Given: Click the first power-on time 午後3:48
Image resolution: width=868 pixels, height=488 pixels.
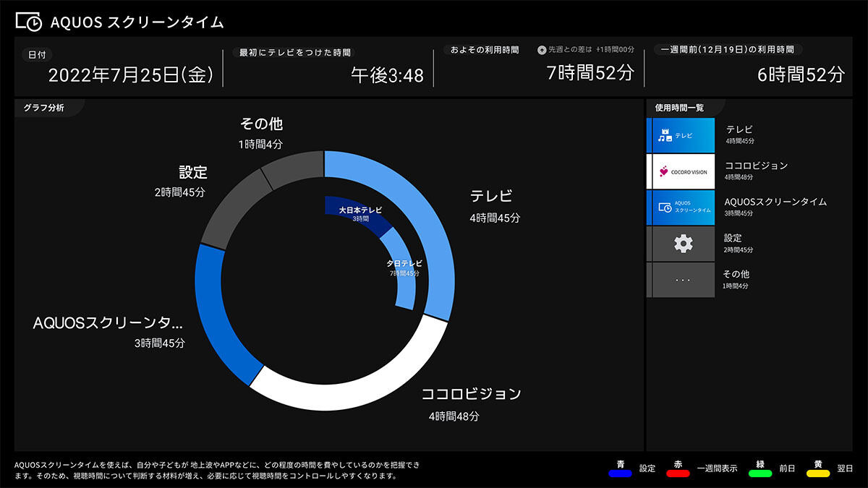Looking at the screenshot, I should (x=387, y=75).
